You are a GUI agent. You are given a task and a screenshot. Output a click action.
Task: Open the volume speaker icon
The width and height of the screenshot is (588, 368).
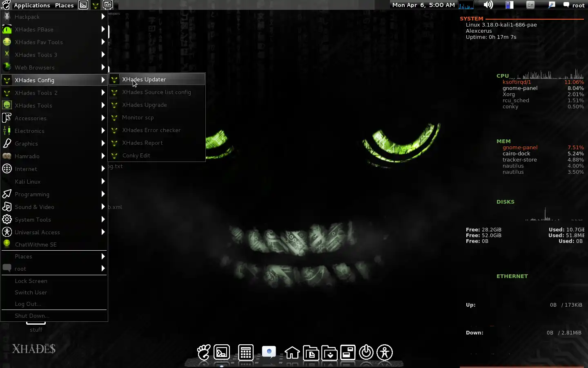(x=488, y=5)
